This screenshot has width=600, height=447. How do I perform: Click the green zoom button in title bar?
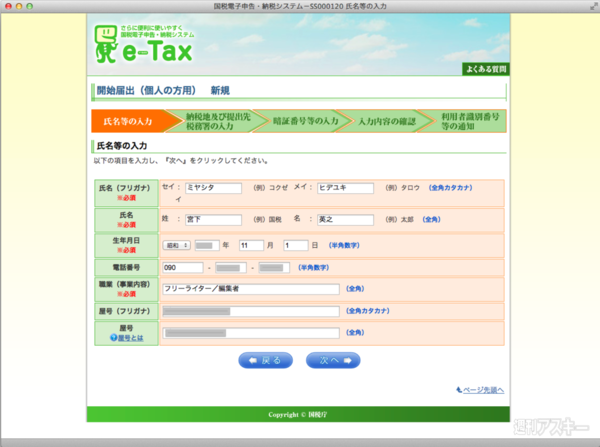[x=29, y=6]
